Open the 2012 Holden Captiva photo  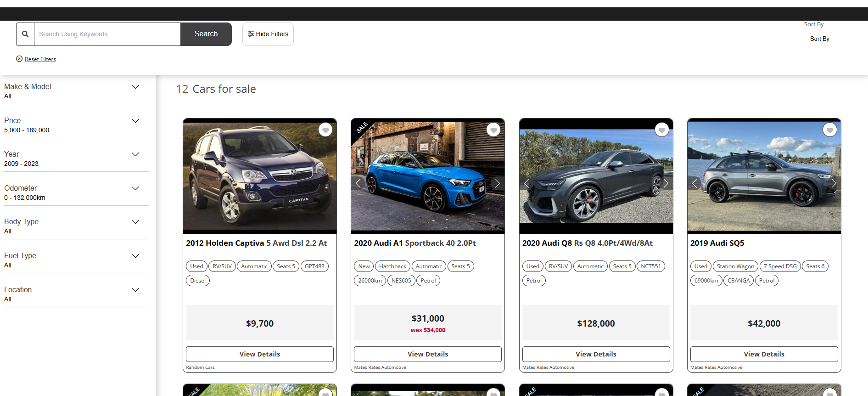coord(260,177)
